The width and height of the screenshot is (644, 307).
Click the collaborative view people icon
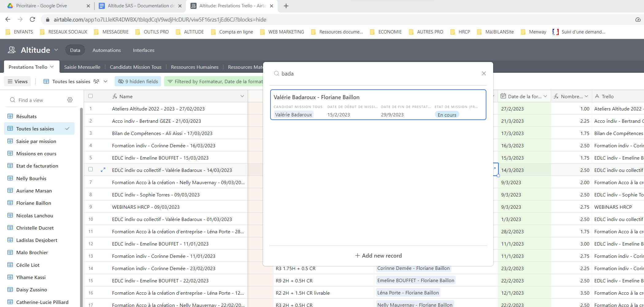(96, 81)
